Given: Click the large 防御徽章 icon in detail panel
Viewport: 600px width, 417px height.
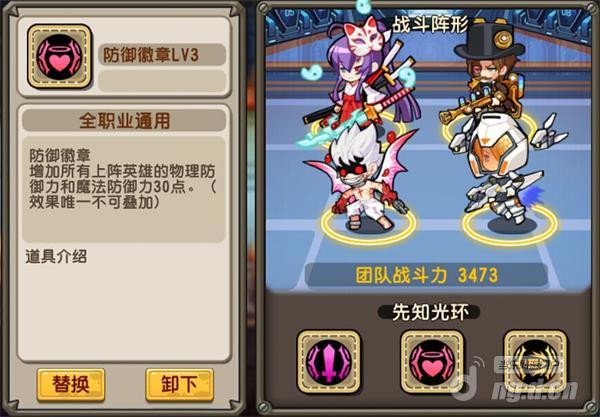Looking at the screenshot, I should [x=59, y=56].
